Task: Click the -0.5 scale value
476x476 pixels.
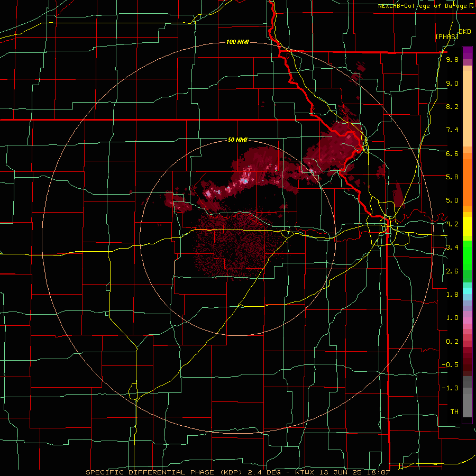Action: (450, 365)
